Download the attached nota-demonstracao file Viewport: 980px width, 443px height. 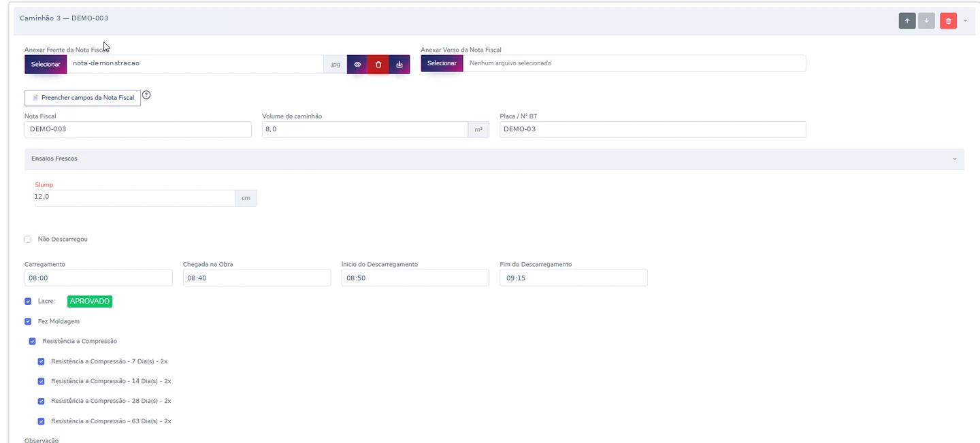(399, 64)
